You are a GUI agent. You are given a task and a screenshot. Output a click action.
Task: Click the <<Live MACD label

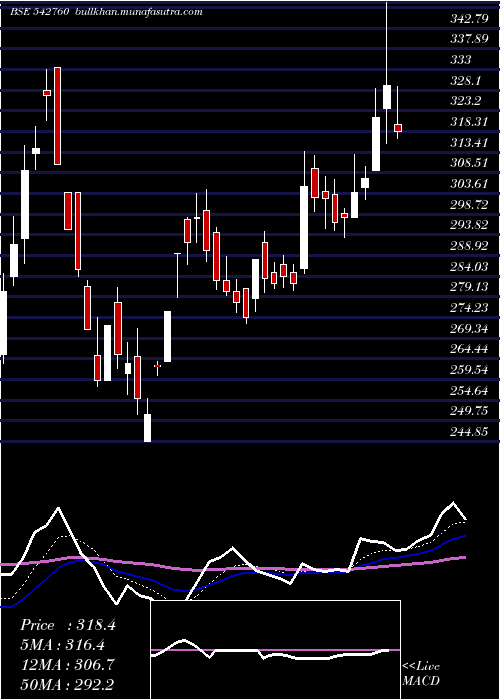click(x=421, y=673)
